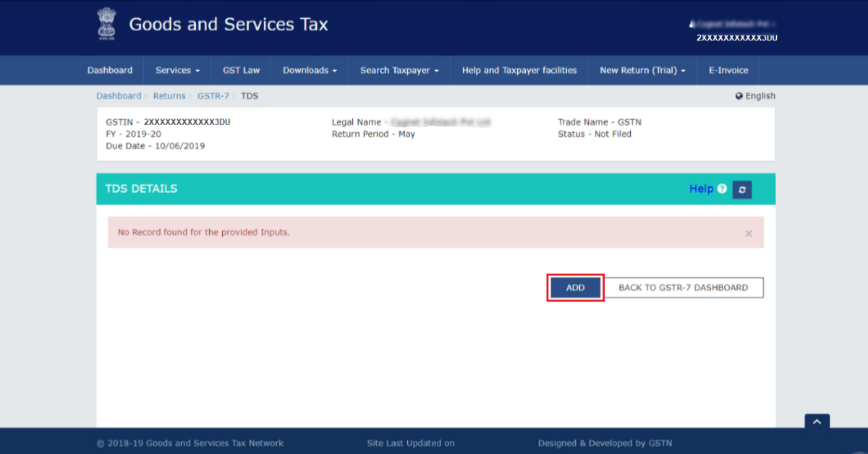Go to the Dashboard menu item
Screen dimensions: 868x454
coord(110,70)
